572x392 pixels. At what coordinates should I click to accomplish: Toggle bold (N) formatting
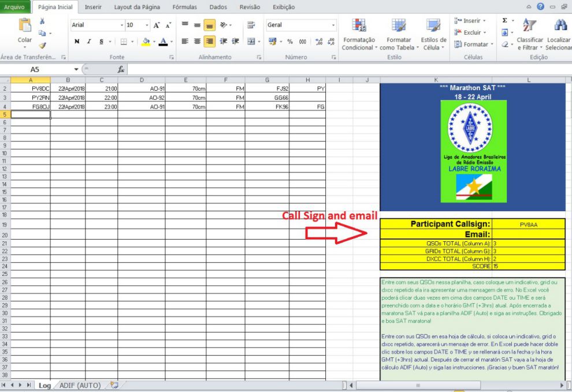[x=77, y=42]
